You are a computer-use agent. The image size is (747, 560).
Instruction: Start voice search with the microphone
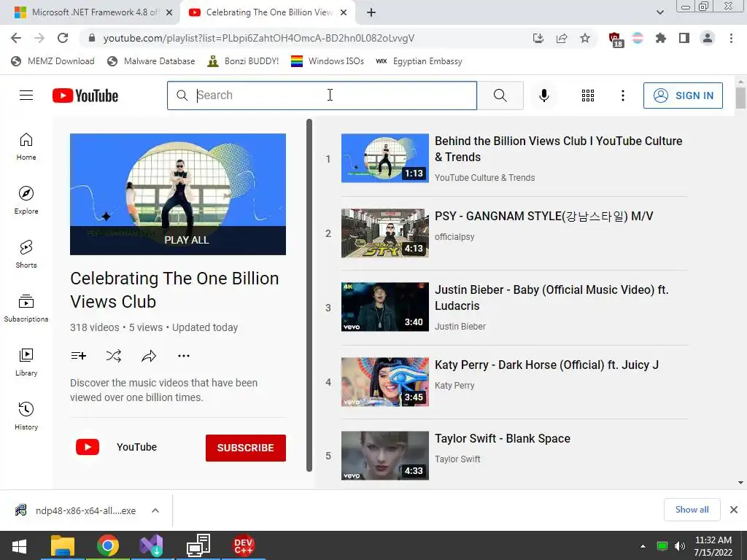click(x=543, y=96)
